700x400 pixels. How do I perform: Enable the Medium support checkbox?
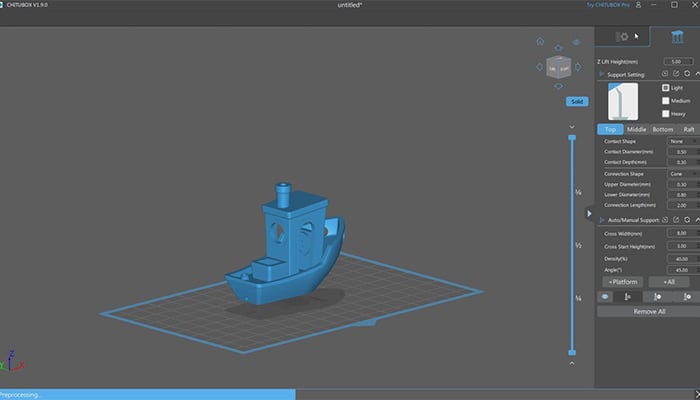pyautogui.click(x=666, y=101)
